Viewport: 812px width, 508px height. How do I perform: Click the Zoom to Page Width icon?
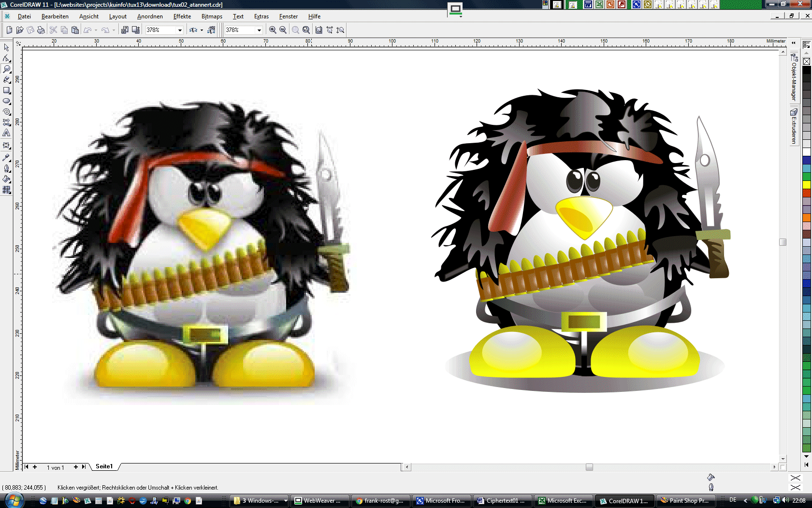(330, 30)
